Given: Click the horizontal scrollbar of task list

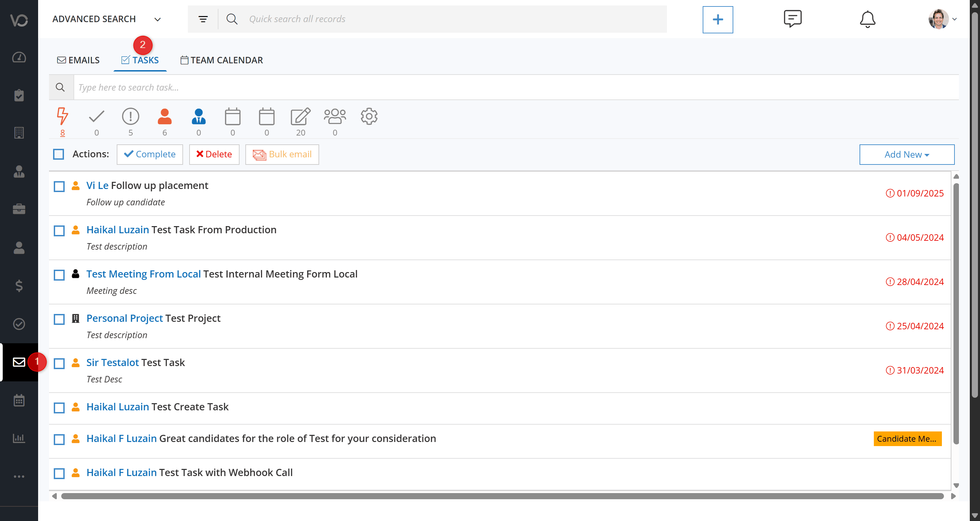Looking at the screenshot, I should 502,496.
